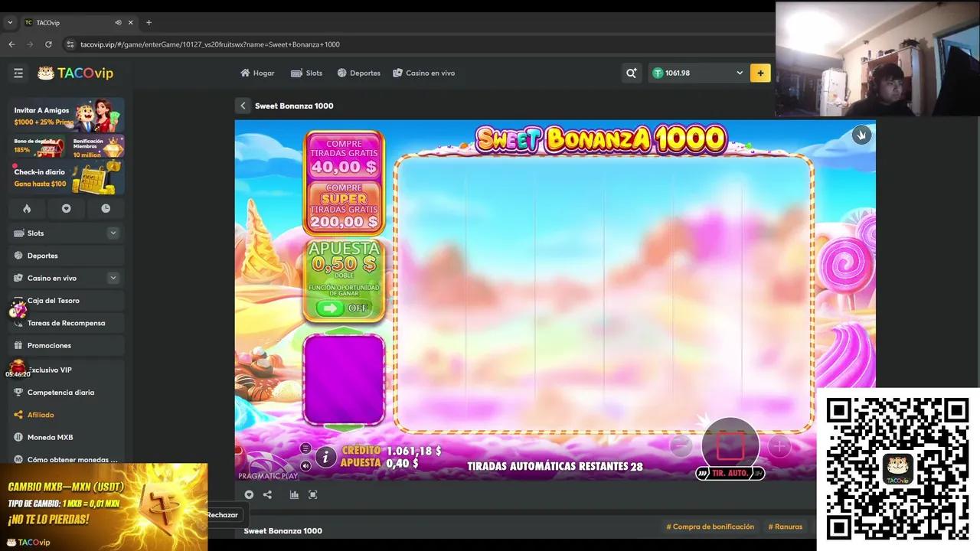Open a new browser tab
Screen dimensions: 980x551
149,22
